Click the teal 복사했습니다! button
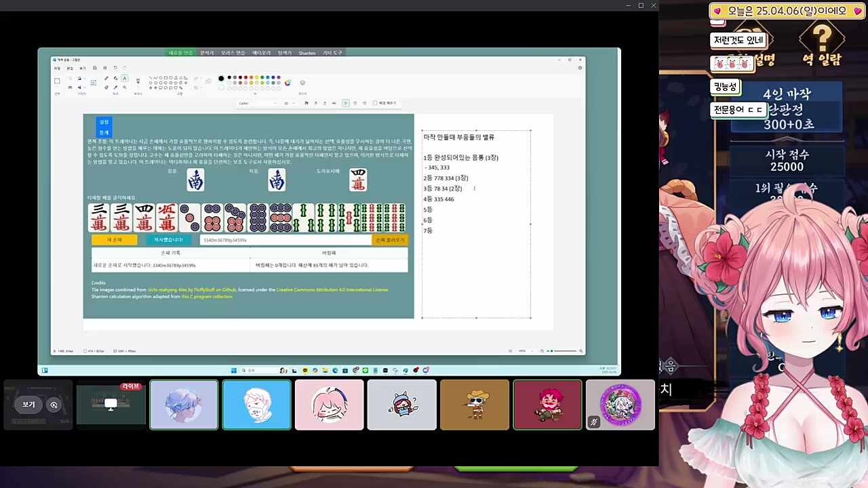The height and width of the screenshot is (488, 868). (168, 240)
